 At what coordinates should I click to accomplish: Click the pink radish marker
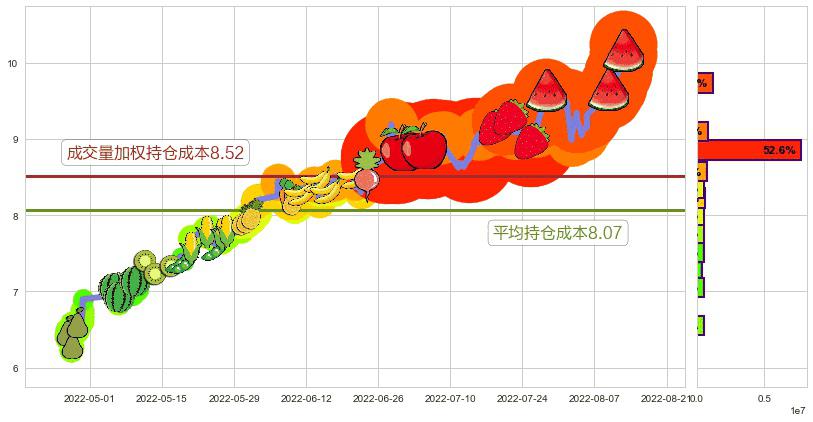coord(365,181)
